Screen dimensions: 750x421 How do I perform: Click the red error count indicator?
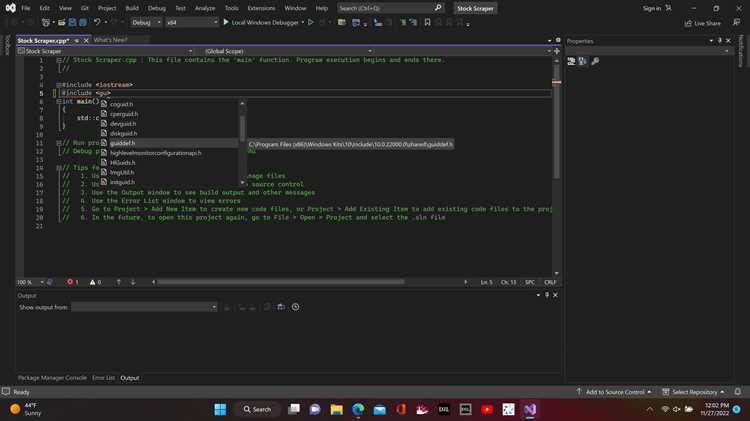click(x=73, y=282)
